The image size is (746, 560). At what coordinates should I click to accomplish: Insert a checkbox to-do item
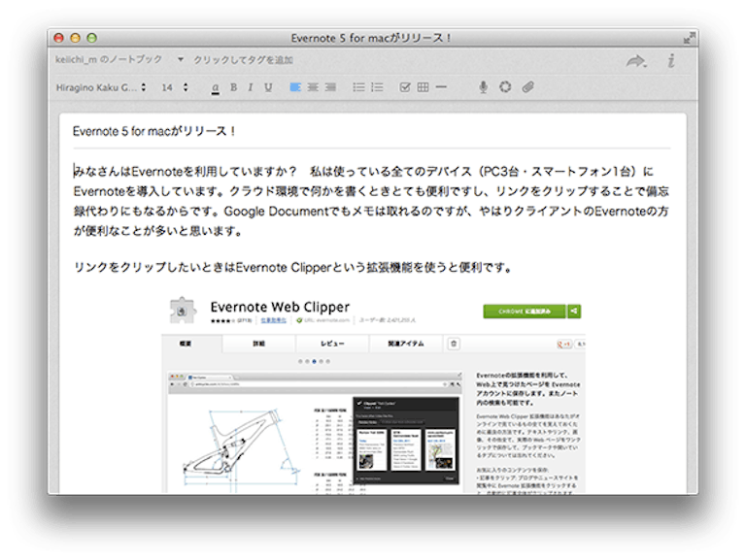pos(405,87)
